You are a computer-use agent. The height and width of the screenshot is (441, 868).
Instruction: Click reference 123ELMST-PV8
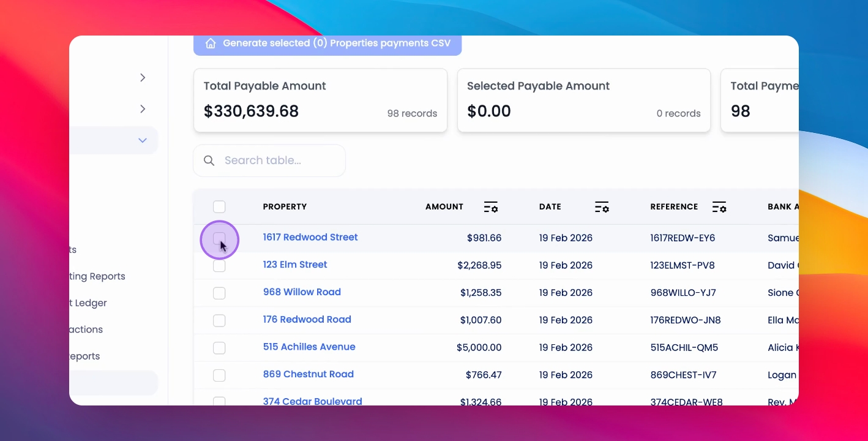click(683, 266)
